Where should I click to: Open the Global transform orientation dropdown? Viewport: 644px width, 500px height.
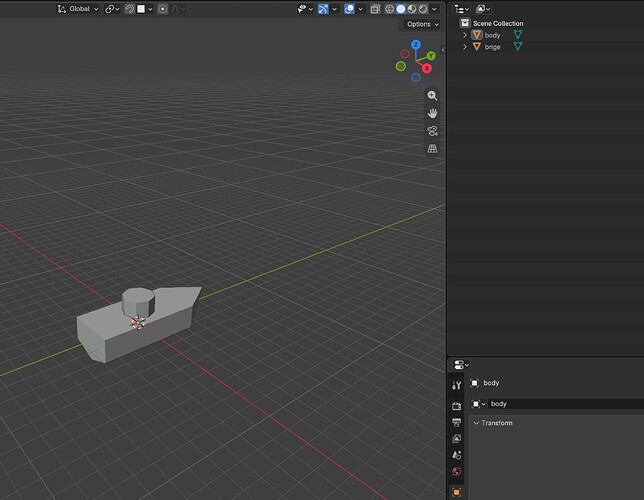tap(78, 9)
